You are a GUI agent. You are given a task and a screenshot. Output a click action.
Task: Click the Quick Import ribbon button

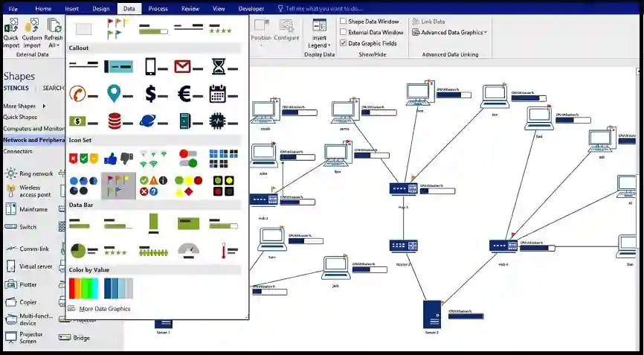coord(10,33)
